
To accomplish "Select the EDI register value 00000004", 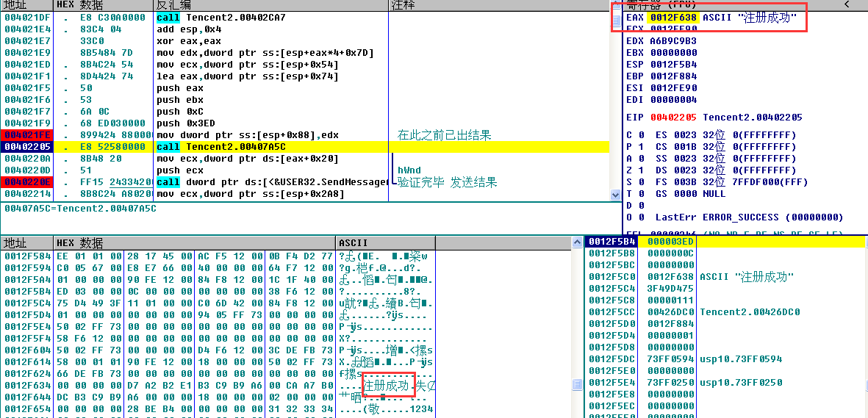I will click(x=673, y=100).
